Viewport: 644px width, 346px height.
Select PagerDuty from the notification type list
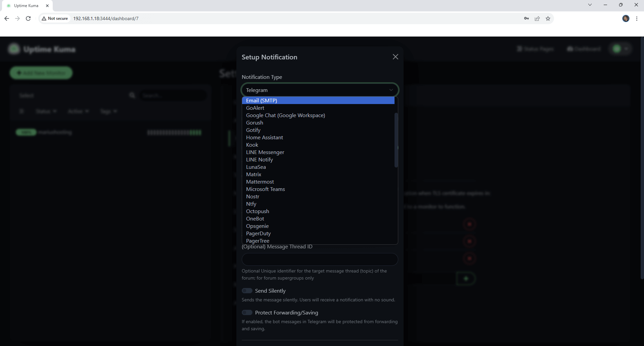tap(258, 233)
